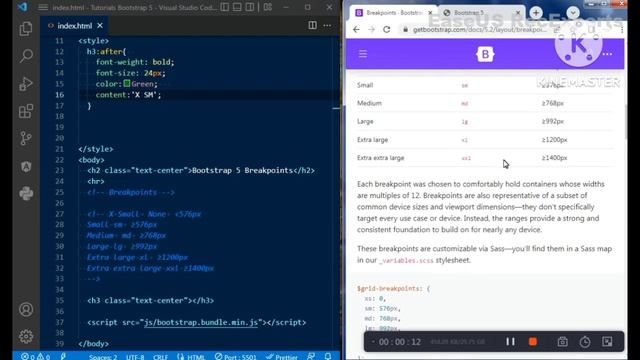This screenshot has height=360, width=640.
Task: Click the getbootstrap.com address bar
Action: point(480,29)
